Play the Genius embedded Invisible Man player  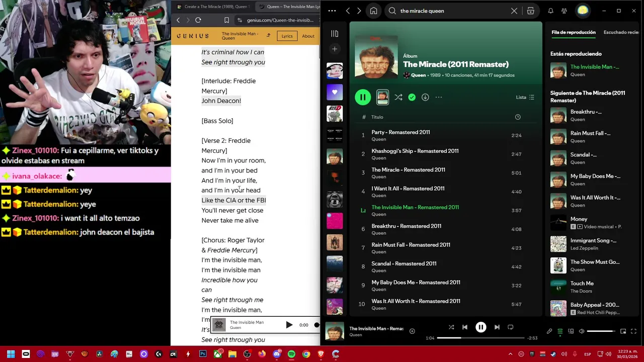[289, 325]
